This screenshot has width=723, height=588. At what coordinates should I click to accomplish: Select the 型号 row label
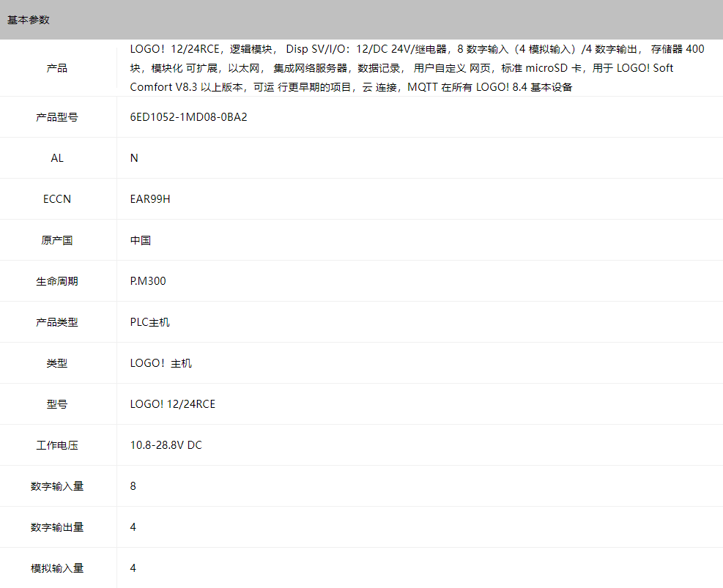[x=56, y=404]
